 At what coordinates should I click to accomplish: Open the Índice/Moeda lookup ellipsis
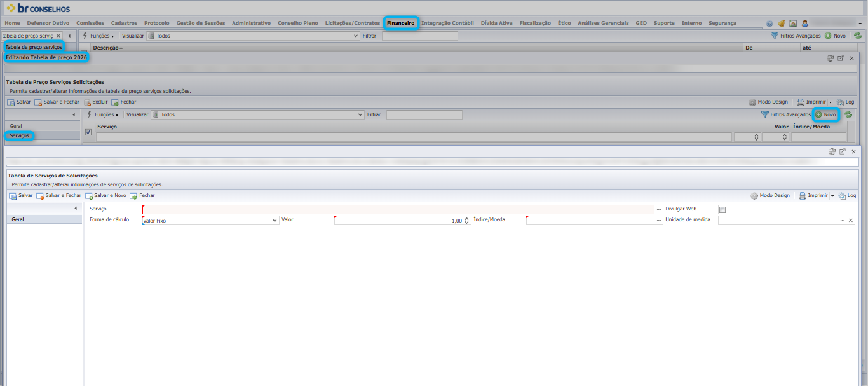click(659, 220)
